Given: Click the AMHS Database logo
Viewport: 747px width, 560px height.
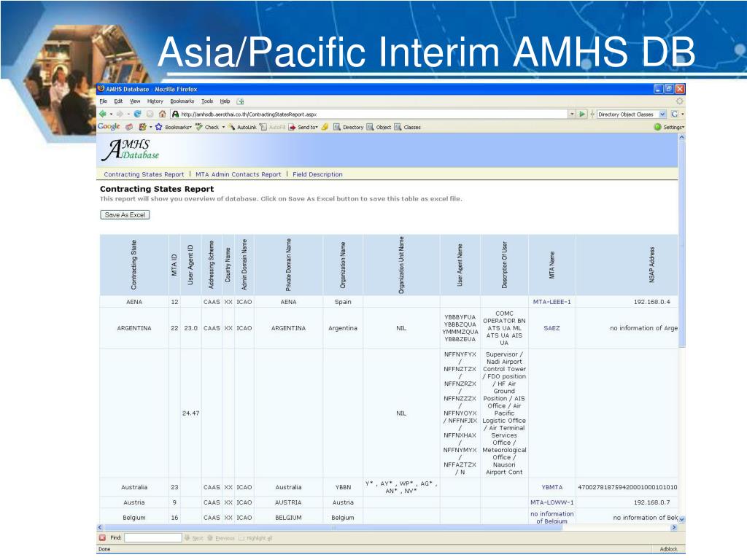Looking at the screenshot, I should pos(131,149).
